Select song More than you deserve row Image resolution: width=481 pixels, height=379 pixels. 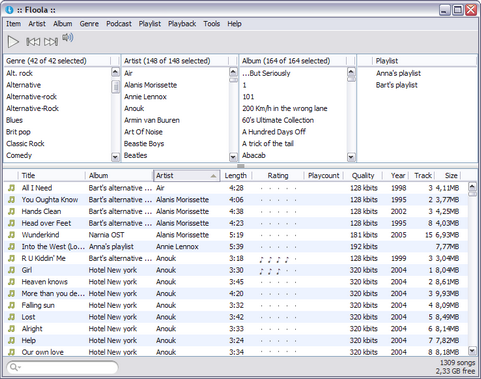(x=236, y=294)
